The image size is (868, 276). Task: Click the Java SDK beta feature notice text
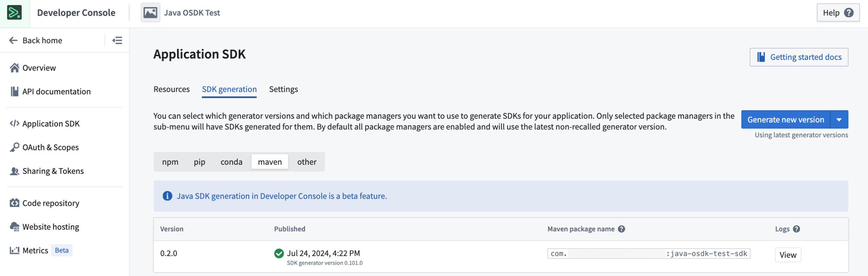click(282, 196)
